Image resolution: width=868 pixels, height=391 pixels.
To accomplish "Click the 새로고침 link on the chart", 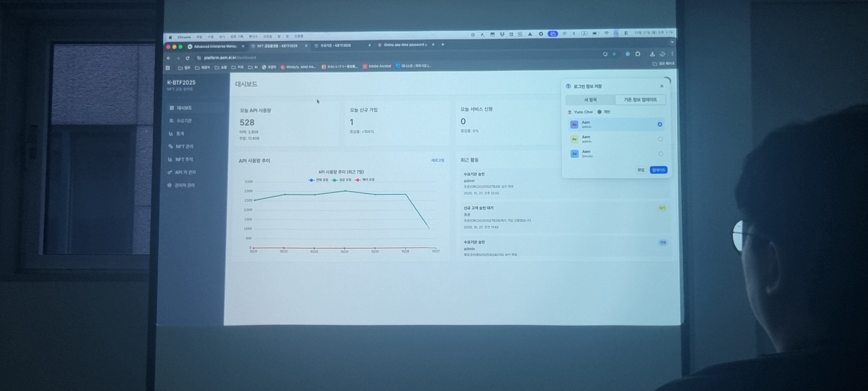I will point(437,160).
